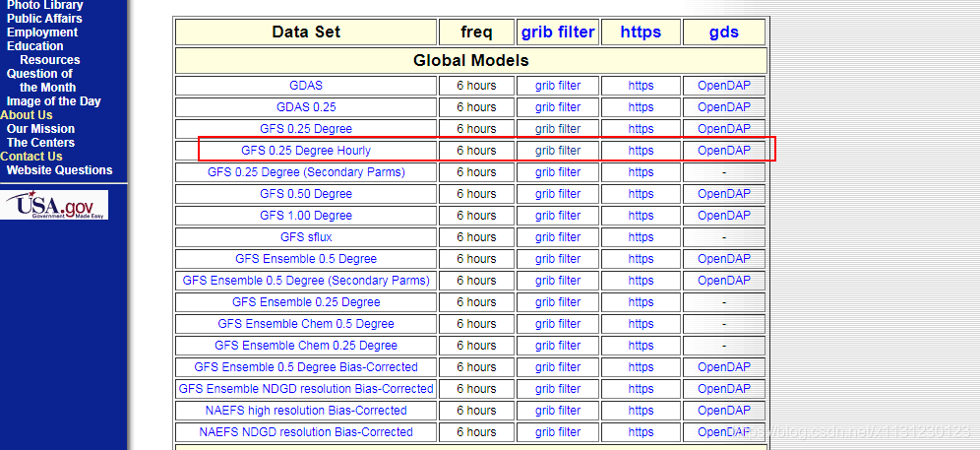Click the Data Set column header

(x=306, y=32)
